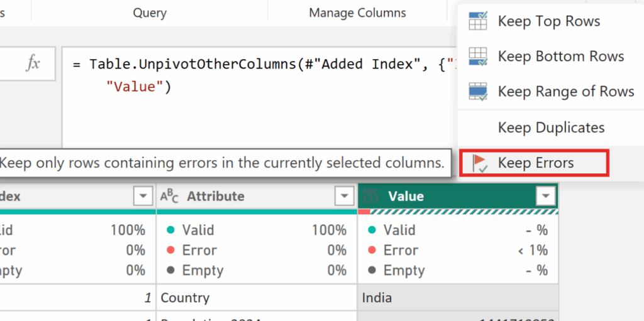This screenshot has height=321, width=644.
Task: Click the Keep Range of Rows icon
Action: [x=478, y=92]
